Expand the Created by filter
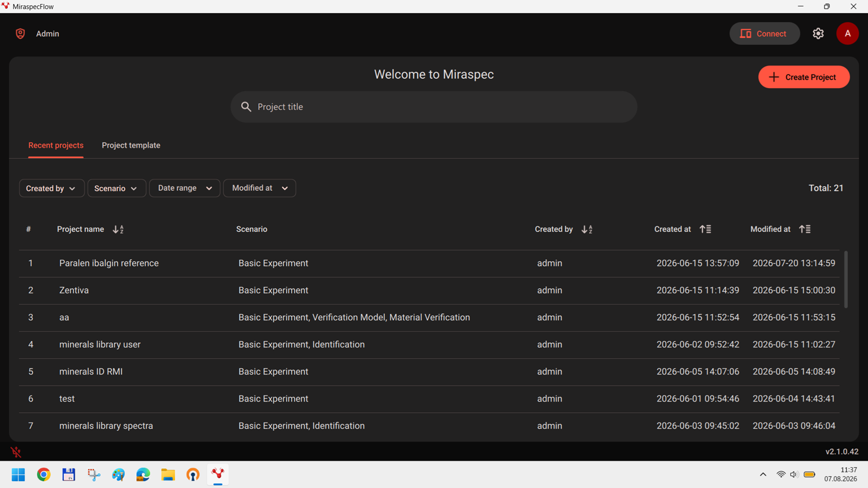868x488 pixels. (51, 188)
